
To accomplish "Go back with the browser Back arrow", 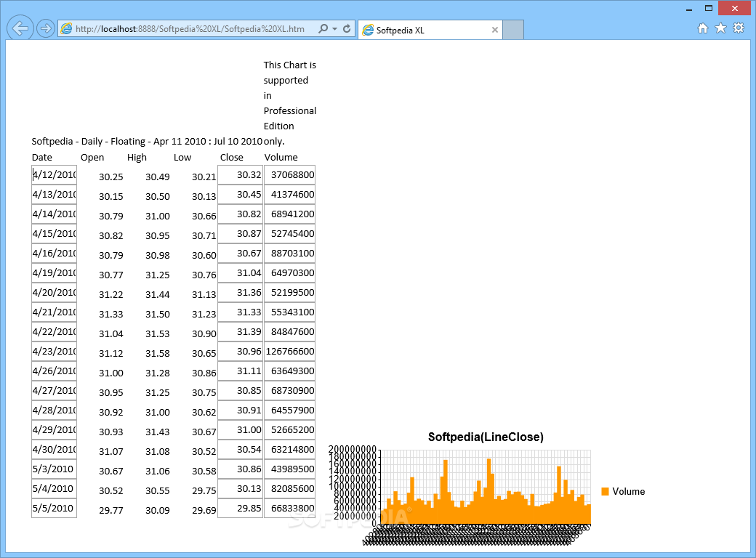I will point(20,28).
